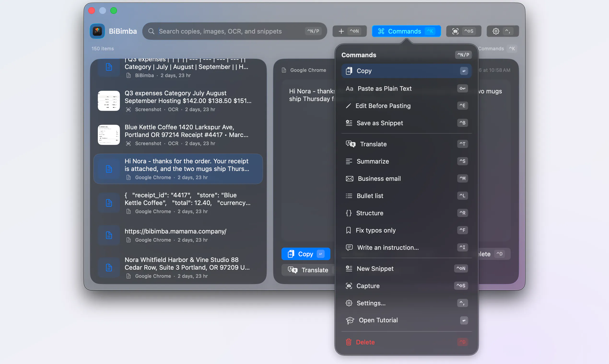
Task: Click the Summarize lines icon
Action: [349, 161]
